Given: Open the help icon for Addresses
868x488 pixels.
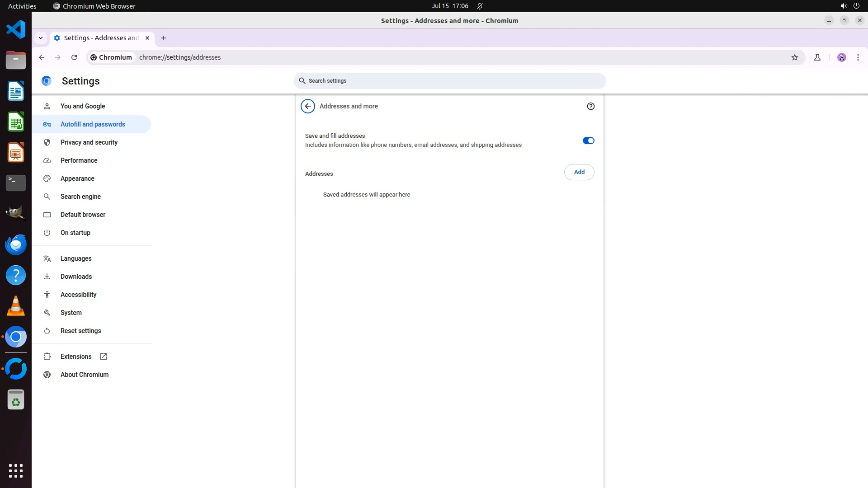Looking at the screenshot, I should click(590, 106).
